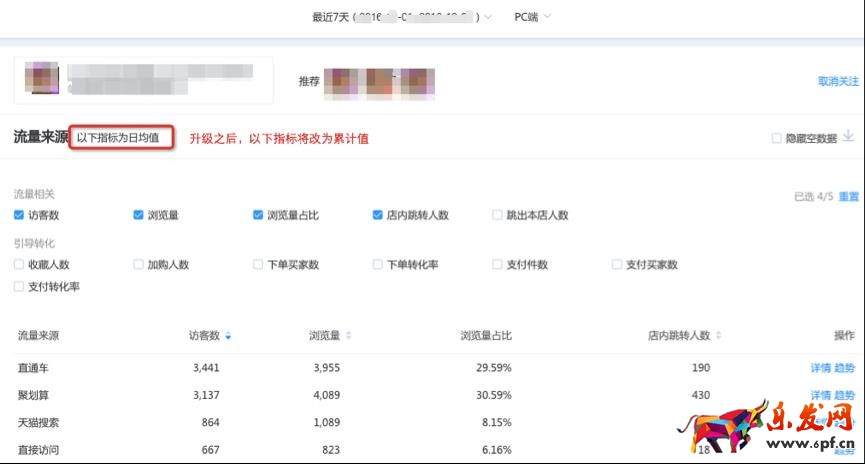Enable the 跳出本店人数 checkbox
The height and width of the screenshot is (464, 865).
[498, 215]
